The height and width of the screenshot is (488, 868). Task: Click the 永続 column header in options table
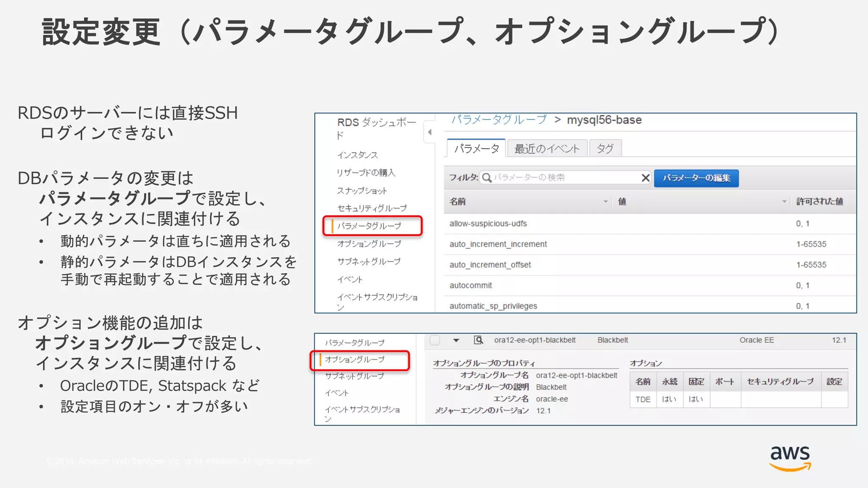[670, 382]
